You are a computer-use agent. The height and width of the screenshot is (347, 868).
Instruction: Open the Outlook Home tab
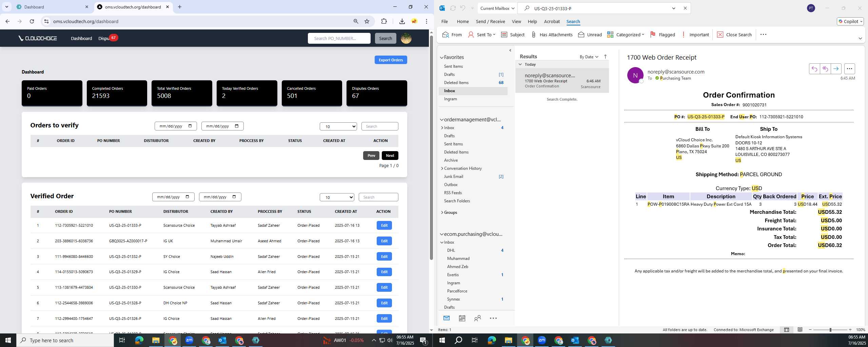coord(463,21)
